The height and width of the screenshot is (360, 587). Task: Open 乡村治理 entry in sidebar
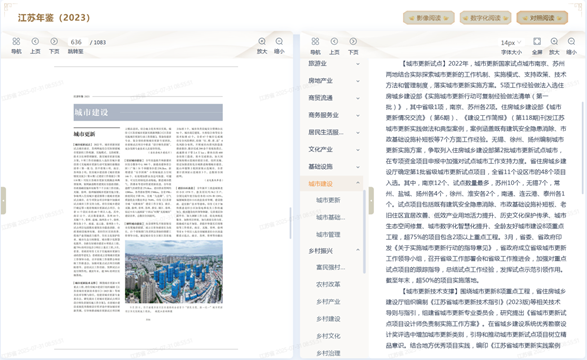pyautogui.click(x=328, y=353)
